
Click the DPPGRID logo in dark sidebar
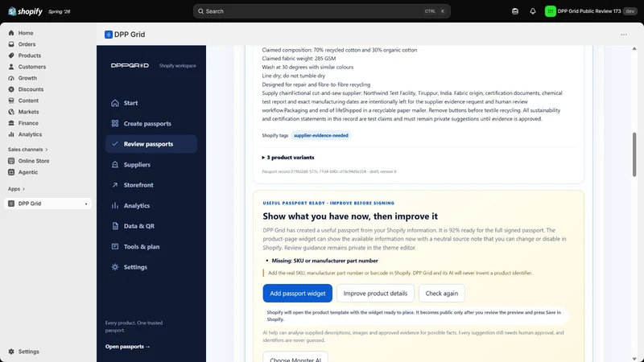[x=130, y=65]
